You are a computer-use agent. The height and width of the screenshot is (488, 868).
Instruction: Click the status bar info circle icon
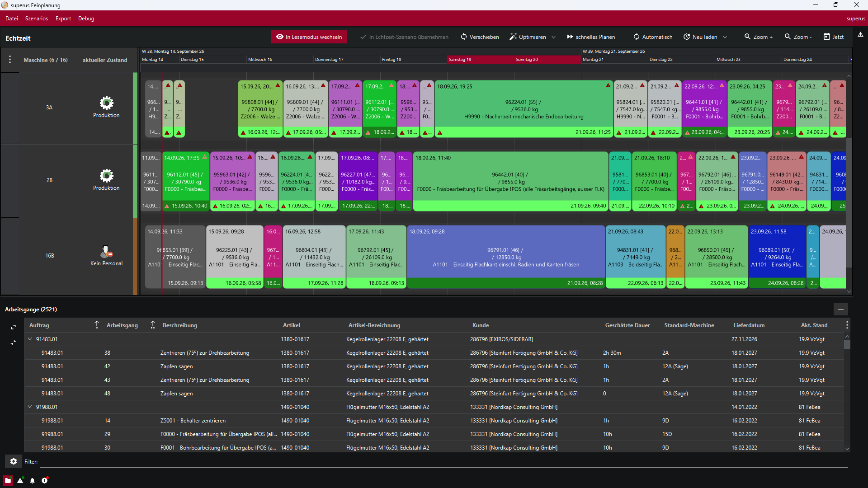[45, 480]
